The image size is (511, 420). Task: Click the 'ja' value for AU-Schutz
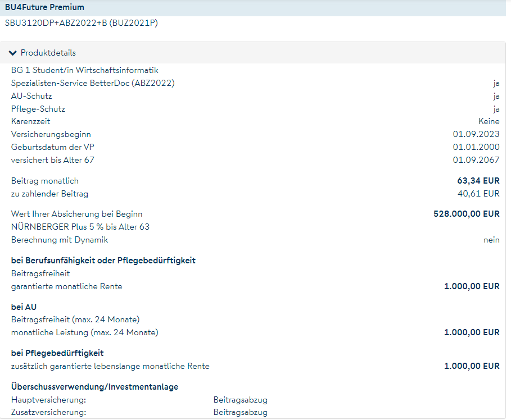(496, 96)
